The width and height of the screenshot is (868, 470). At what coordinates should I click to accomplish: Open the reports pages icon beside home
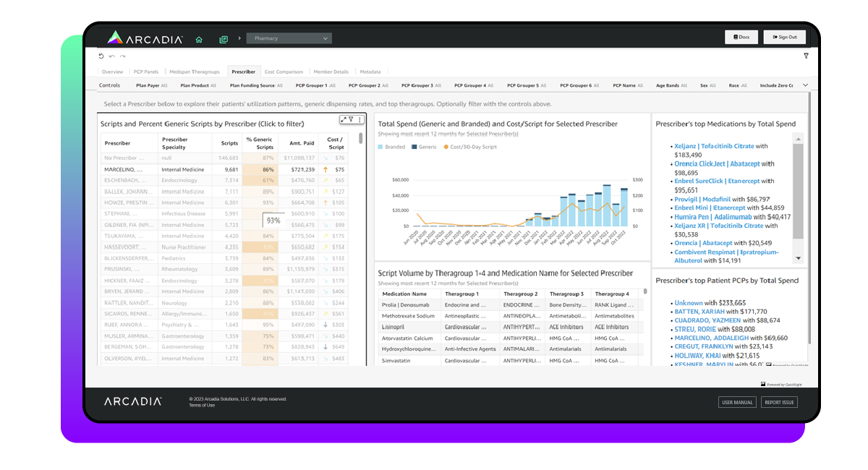click(224, 38)
